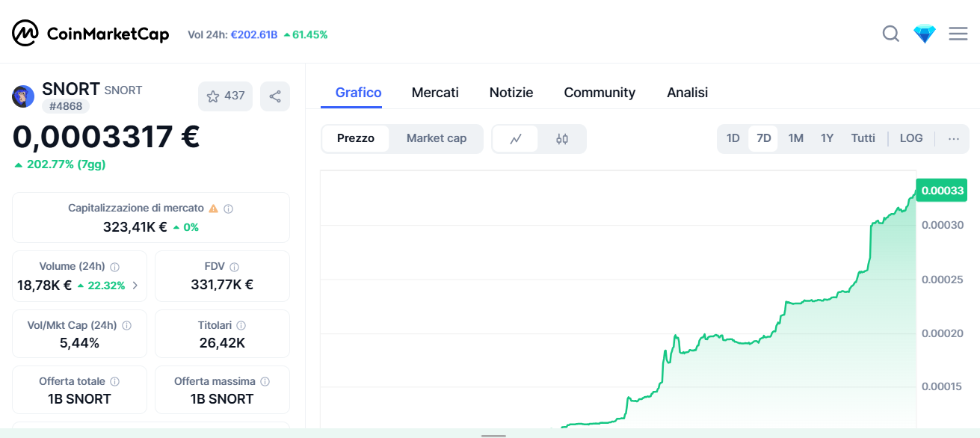Show info icon beside Titolari
The width and height of the screenshot is (980, 438).
[241, 326]
